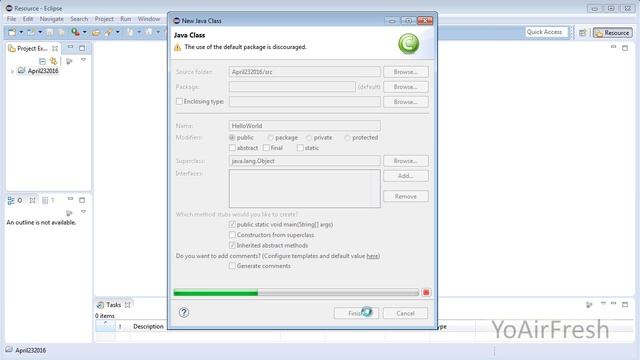Maximize the Project Explorer panel
The width and height of the screenshot is (640, 360).
[82, 48]
